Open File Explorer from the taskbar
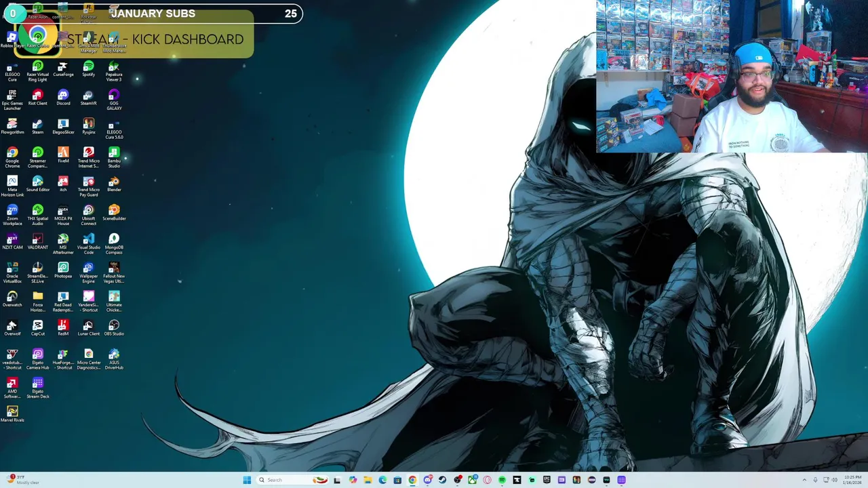 tap(368, 480)
